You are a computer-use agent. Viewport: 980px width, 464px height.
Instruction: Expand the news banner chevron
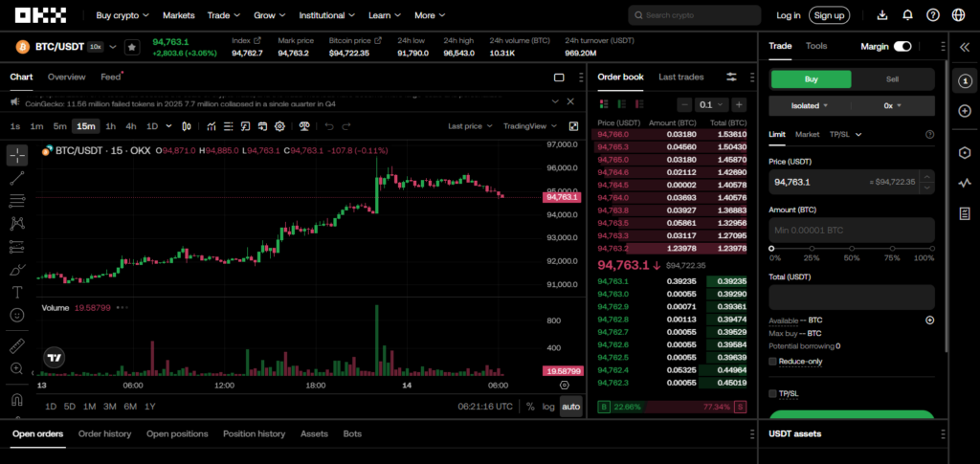[x=555, y=101]
